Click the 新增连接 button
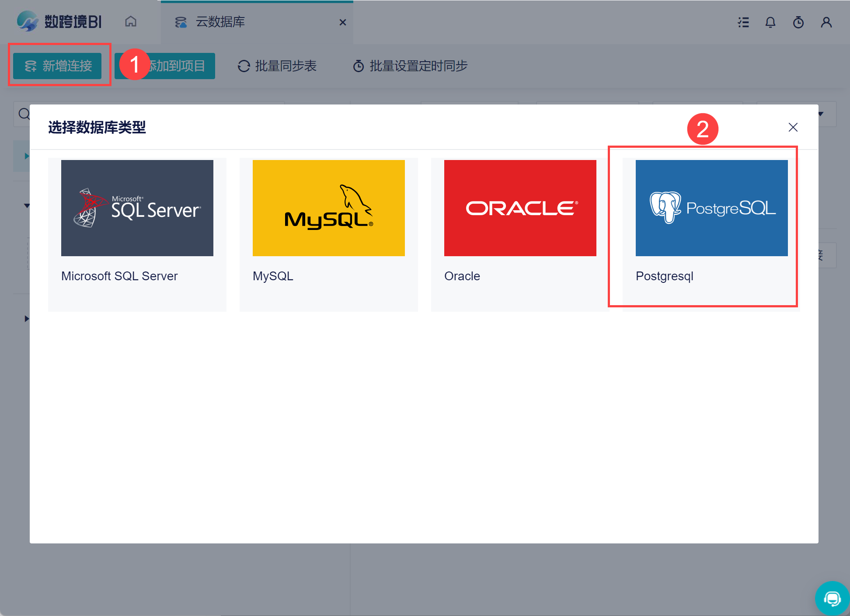 [x=58, y=66]
